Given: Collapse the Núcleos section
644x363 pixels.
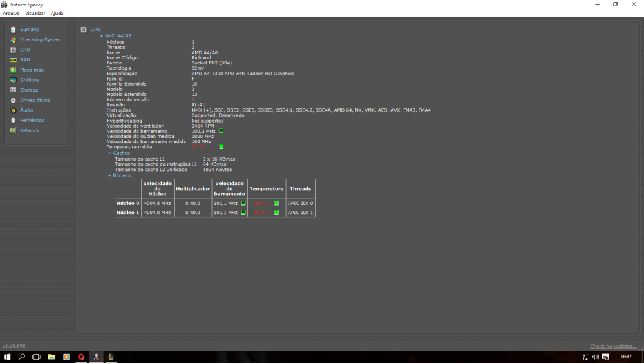Looking at the screenshot, I should point(109,175).
